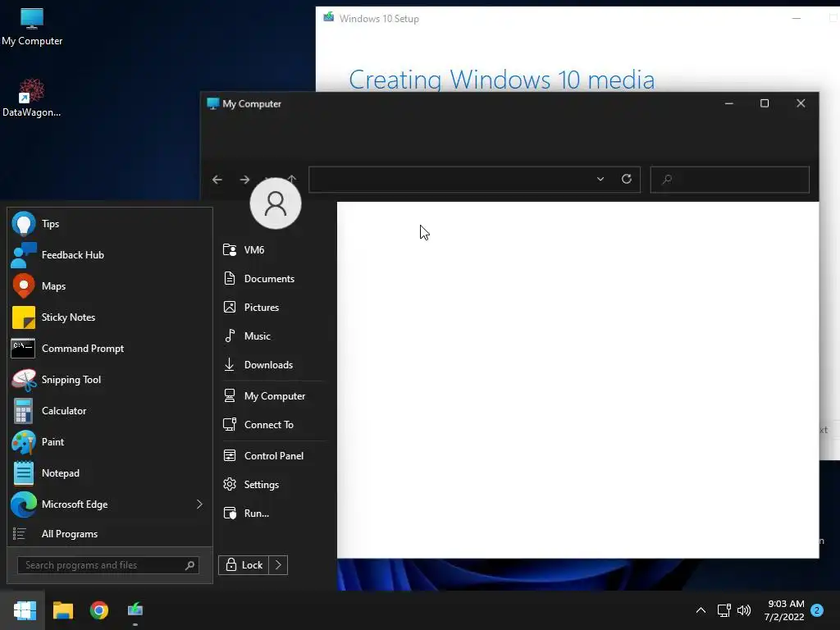Click the My Computer title bar icon
The height and width of the screenshot is (630, 840).
(x=212, y=103)
